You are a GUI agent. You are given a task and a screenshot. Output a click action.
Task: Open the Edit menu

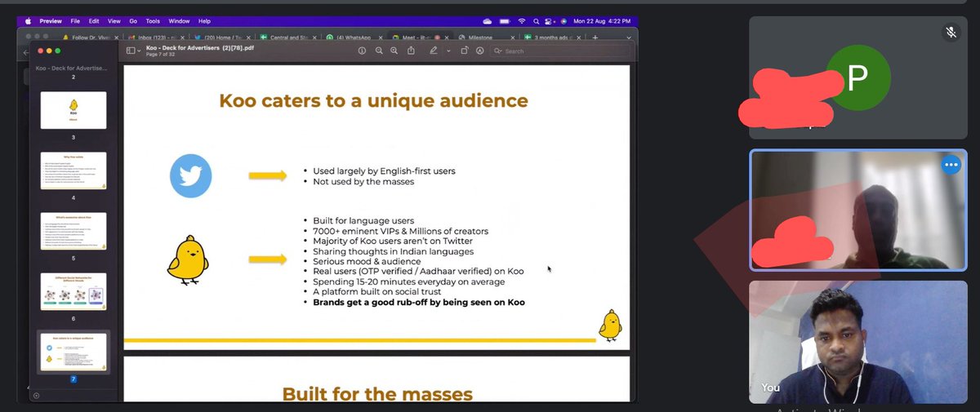(94, 21)
